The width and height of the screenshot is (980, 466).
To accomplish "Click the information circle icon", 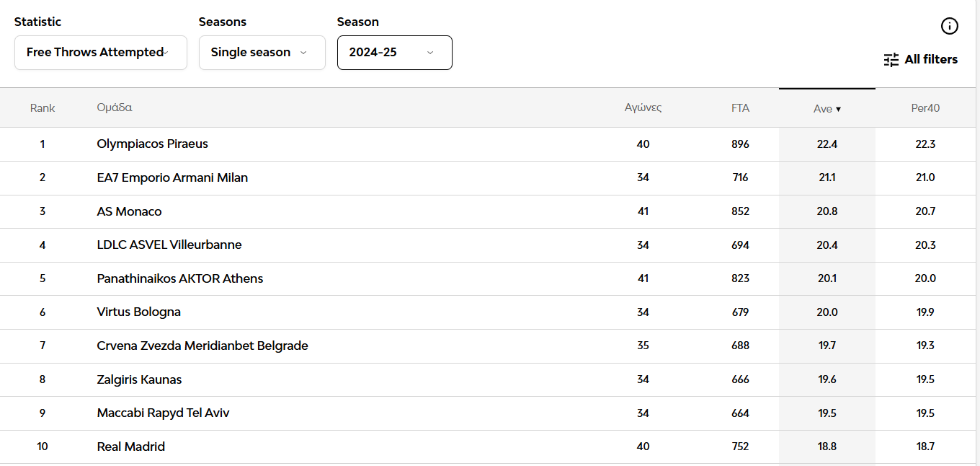I will (949, 27).
